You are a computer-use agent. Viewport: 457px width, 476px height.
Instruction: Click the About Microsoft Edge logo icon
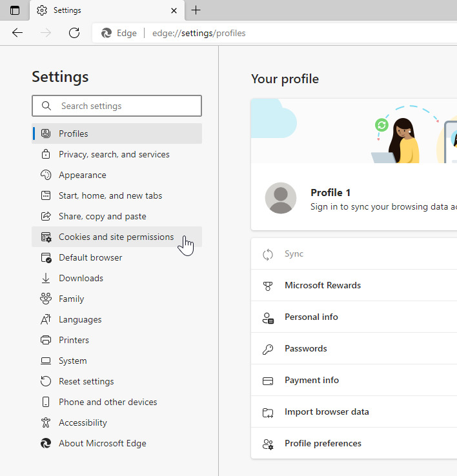(x=46, y=443)
